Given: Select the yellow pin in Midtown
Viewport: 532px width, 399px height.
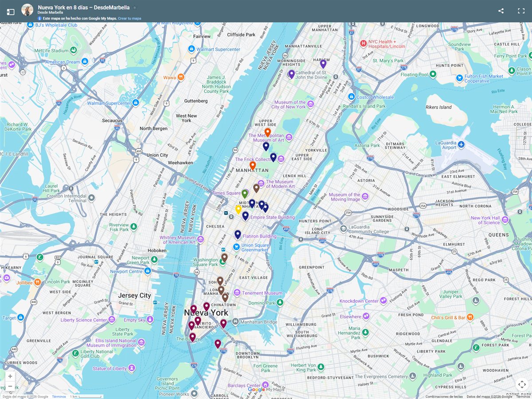Looking at the screenshot, I should (238, 209).
